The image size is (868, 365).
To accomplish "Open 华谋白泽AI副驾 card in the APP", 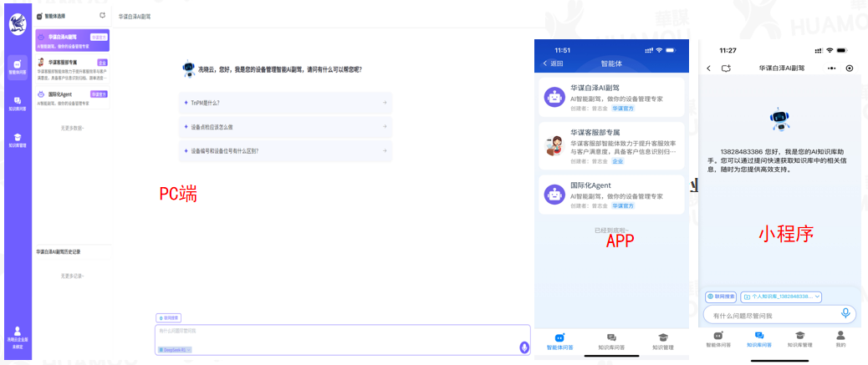I will coord(611,98).
